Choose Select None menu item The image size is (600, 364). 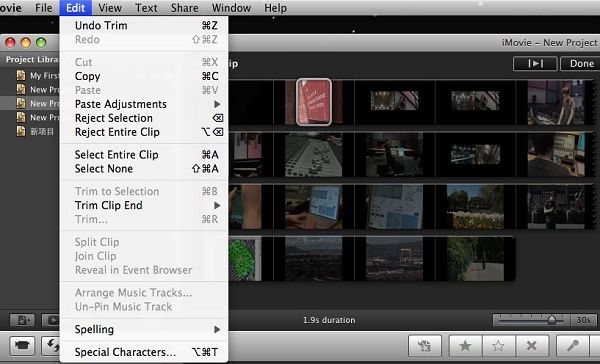click(x=144, y=169)
